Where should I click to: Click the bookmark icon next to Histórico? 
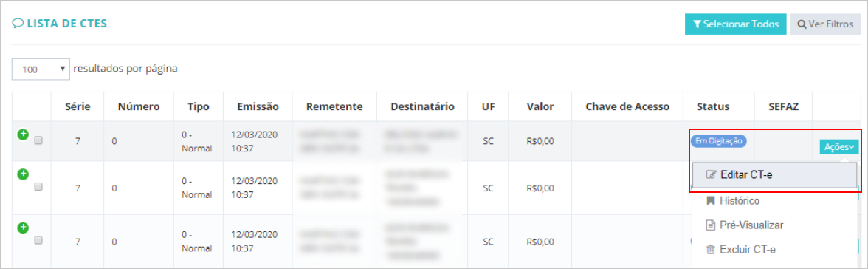711,201
